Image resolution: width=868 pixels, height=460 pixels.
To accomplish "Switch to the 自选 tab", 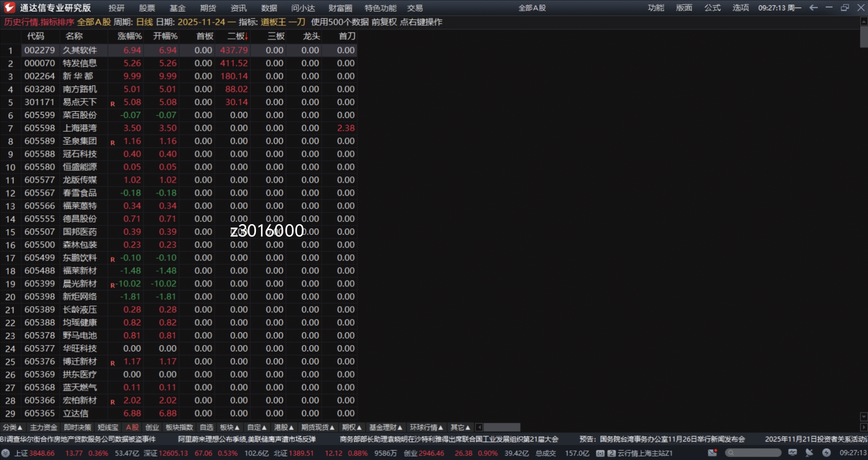I will [x=207, y=427].
